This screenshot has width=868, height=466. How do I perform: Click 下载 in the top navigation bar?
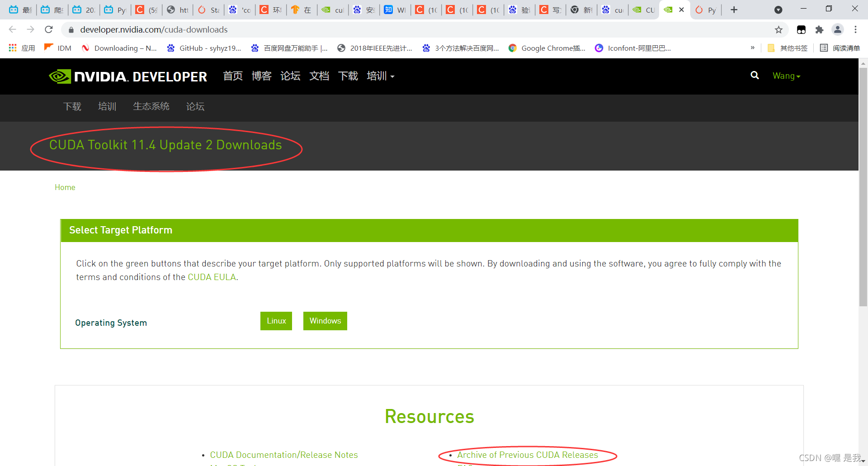point(348,76)
